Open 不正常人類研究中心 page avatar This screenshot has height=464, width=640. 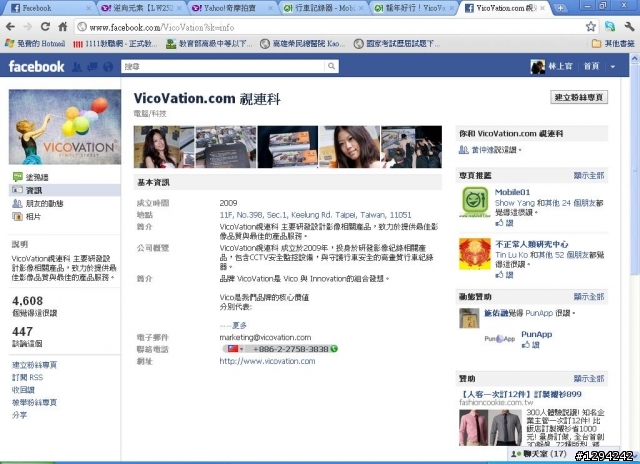[x=475, y=254]
